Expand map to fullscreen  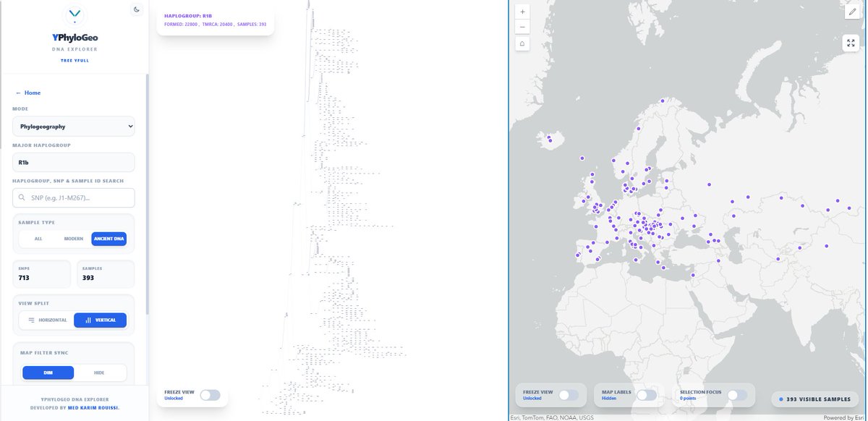[851, 43]
